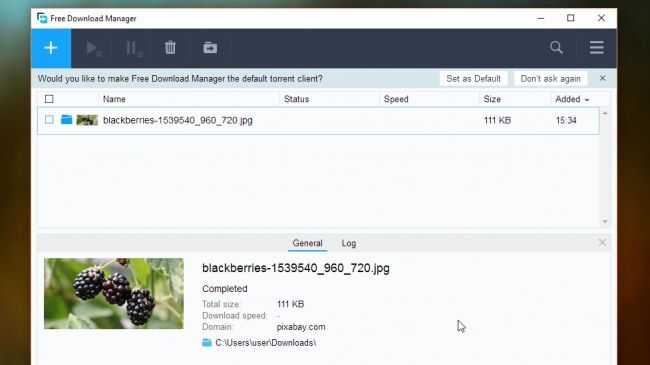Viewport: 650px width, 365px height.
Task: Sort list by Speed column header
Action: [x=396, y=99]
